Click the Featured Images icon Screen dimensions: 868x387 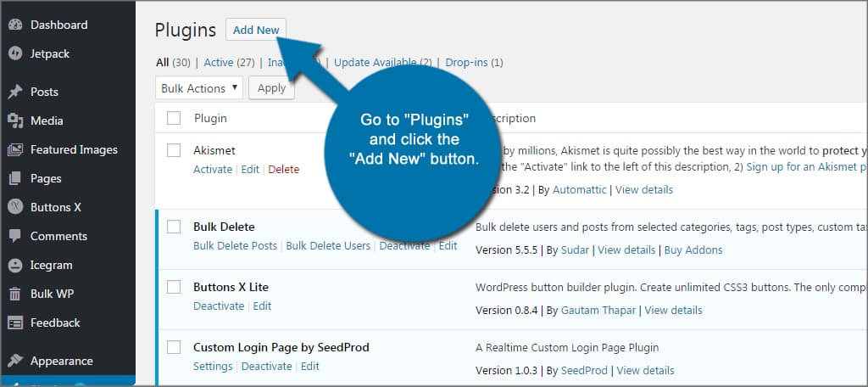click(15, 149)
